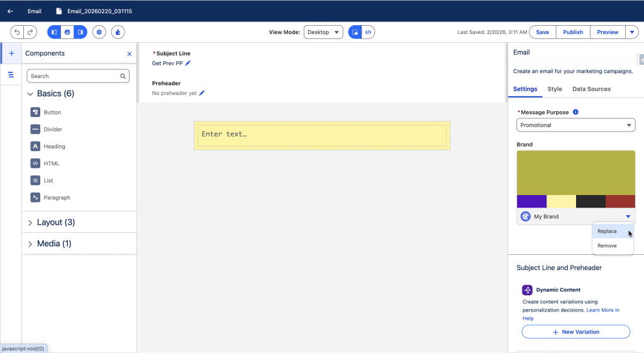Click the plus Components icon in left rail
644x353 pixels.
pos(11,53)
